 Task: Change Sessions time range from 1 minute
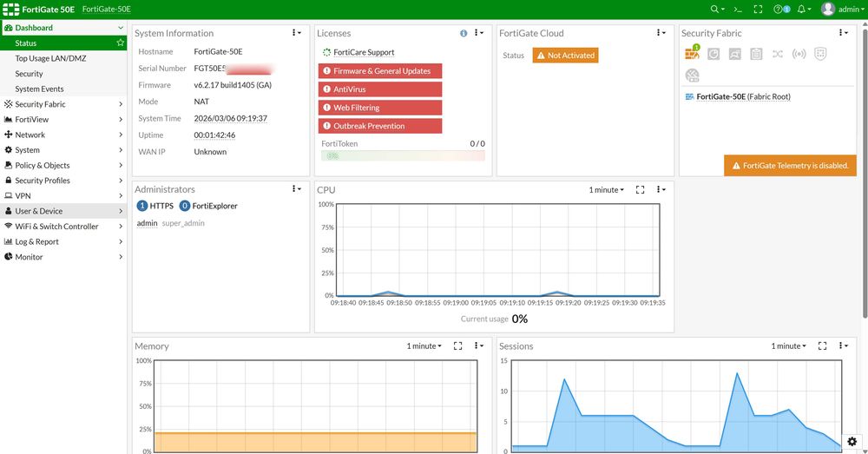(x=788, y=345)
